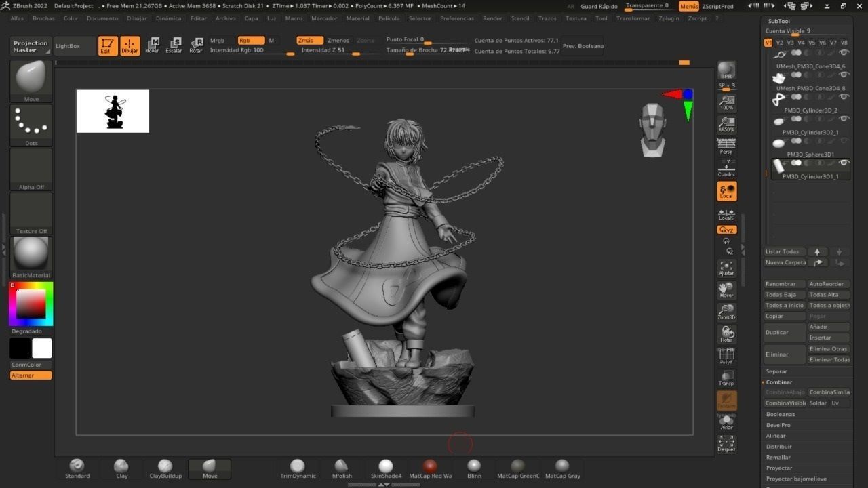868x488 pixels.
Task: Click the Aislar solo mode icon
Action: pos(726,422)
